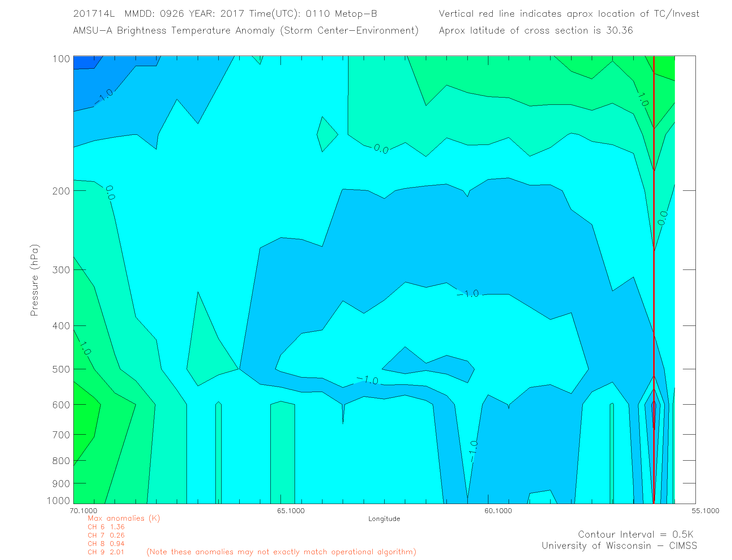
Task: Click the 0.0 contour label near 150 hPa
Action: (x=381, y=148)
